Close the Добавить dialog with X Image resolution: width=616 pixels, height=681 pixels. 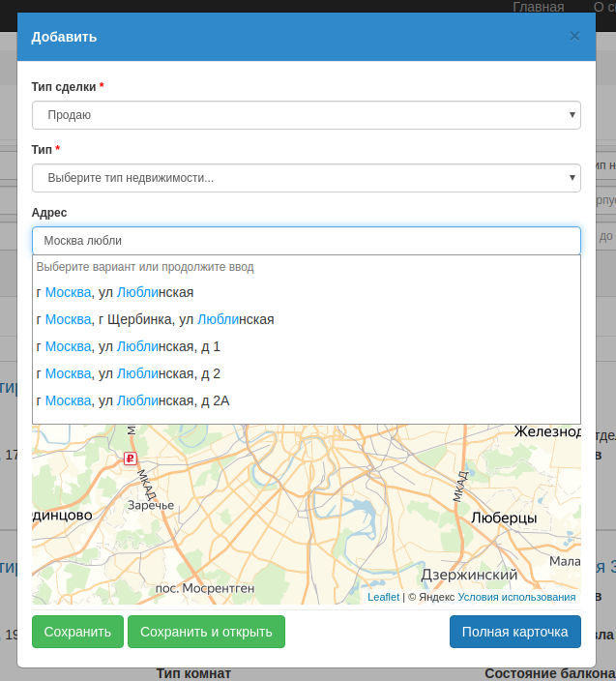[x=574, y=37]
